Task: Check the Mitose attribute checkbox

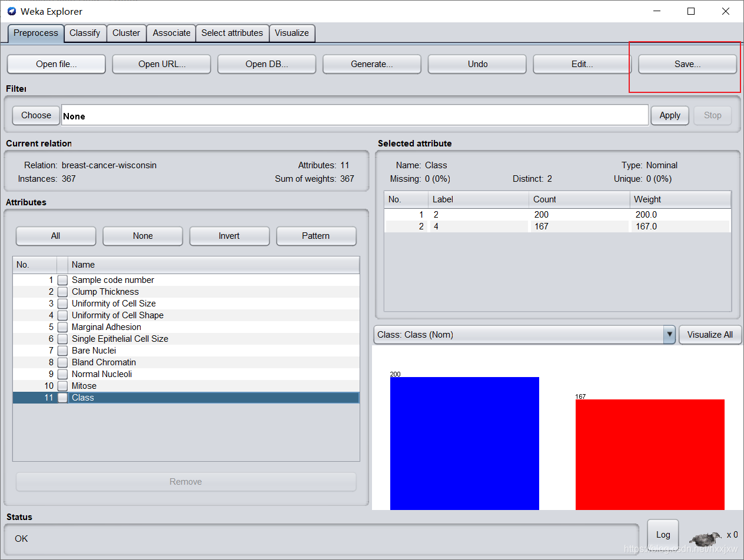Action: pos(62,386)
